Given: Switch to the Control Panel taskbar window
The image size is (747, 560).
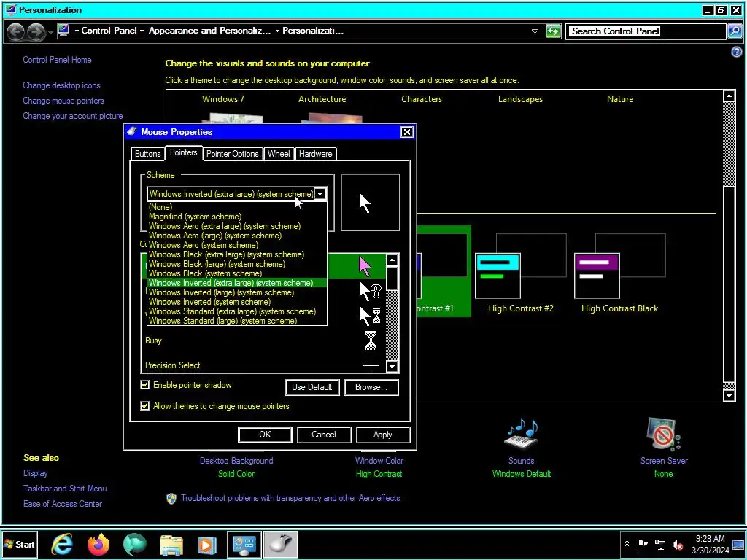Looking at the screenshot, I should click(x=244, y=544).
